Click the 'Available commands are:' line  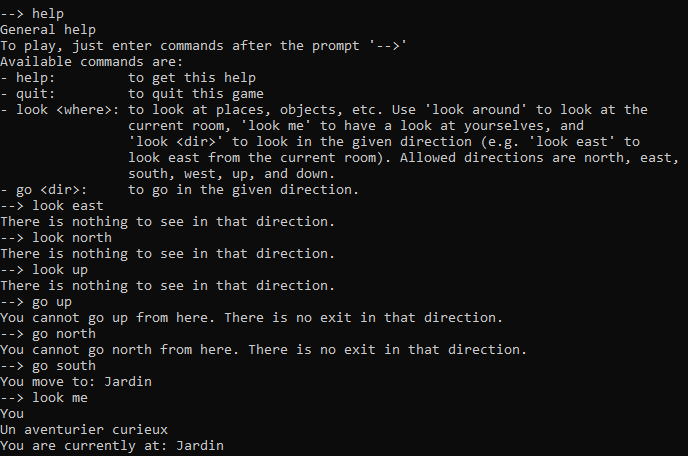[x=92, y=62]
